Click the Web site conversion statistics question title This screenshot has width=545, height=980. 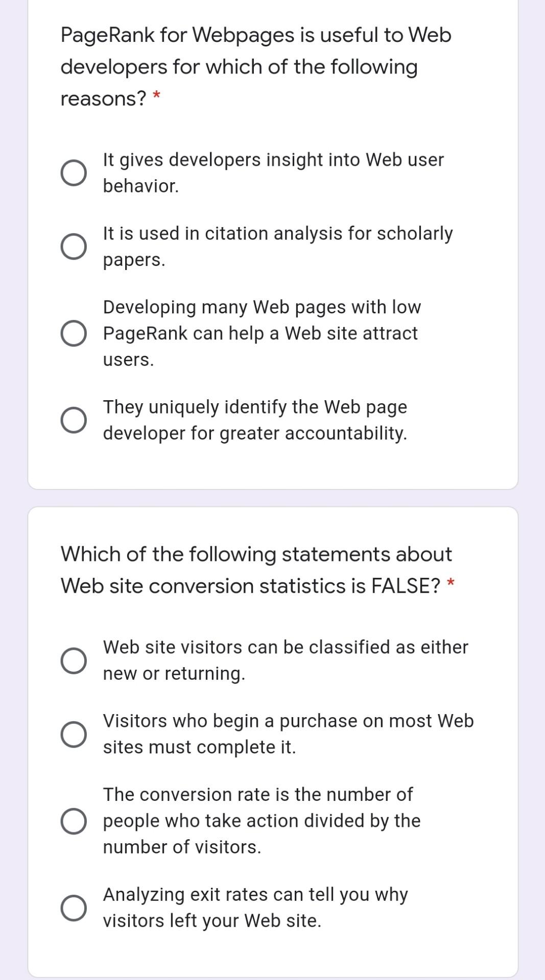[x=255, y=569]
